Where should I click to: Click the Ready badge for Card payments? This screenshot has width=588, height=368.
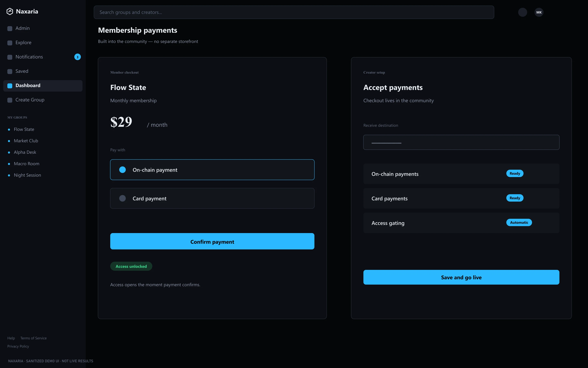tap(515, 198)
